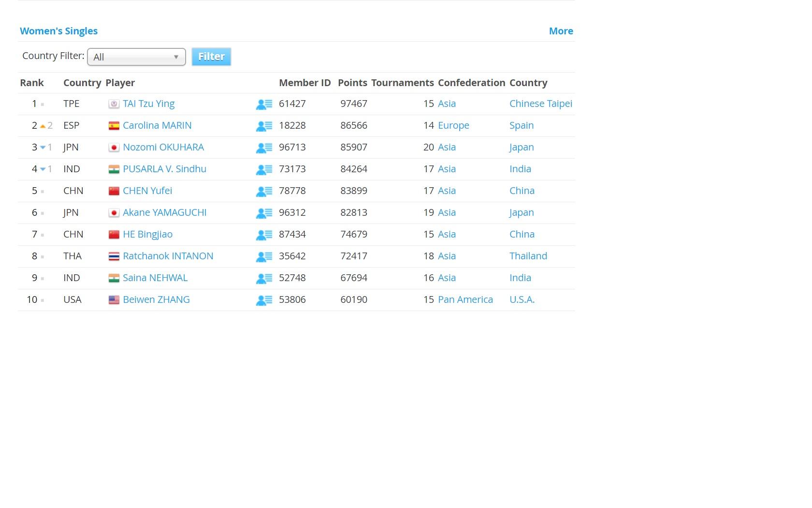Open Saina NEHWAL's profile card icon

(x=264, y=279)
